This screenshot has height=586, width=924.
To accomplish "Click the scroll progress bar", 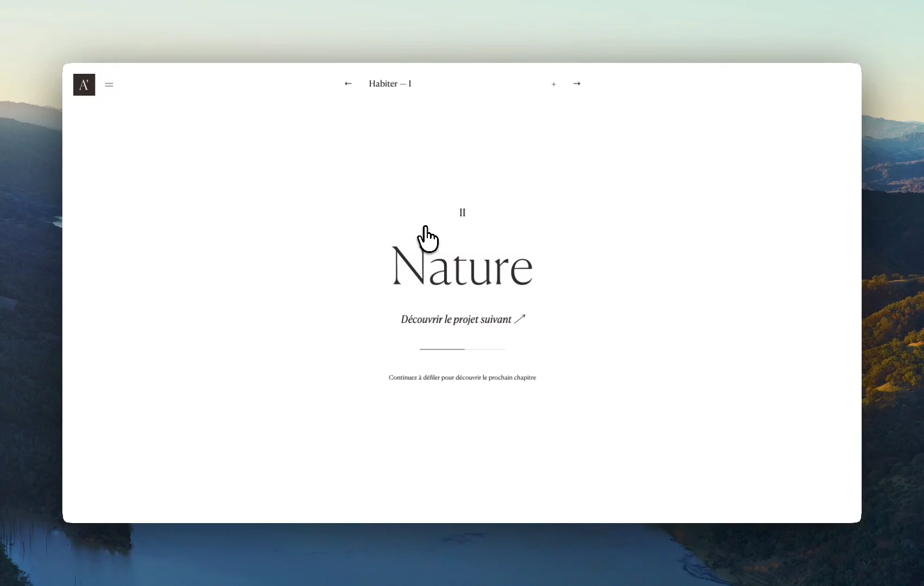I will pos(463,349).
